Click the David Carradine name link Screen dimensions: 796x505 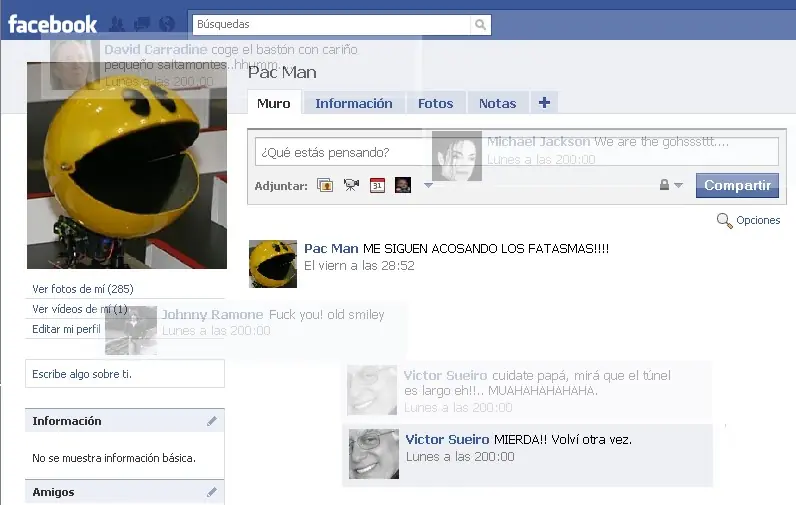click(x=156, y=50)
